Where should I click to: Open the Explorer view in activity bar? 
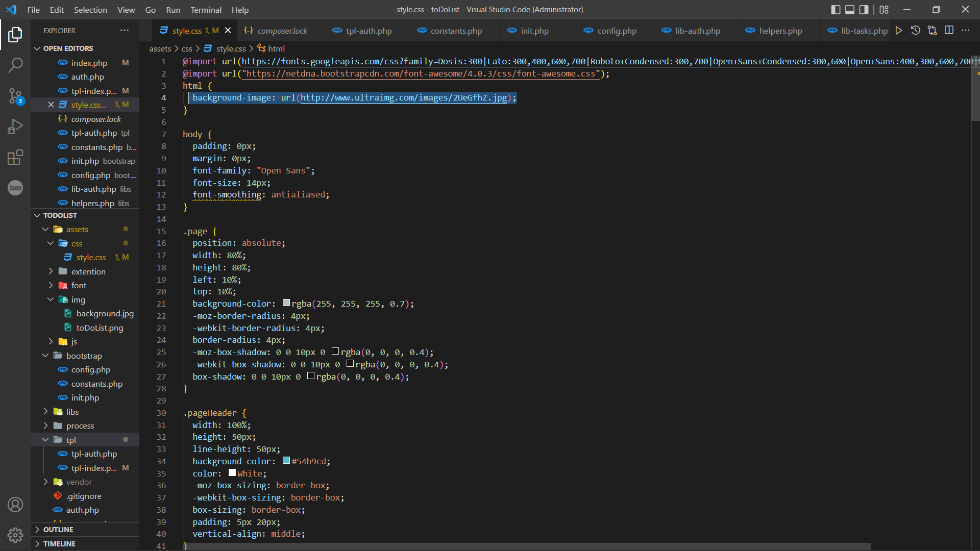click(x=15, y=35)
